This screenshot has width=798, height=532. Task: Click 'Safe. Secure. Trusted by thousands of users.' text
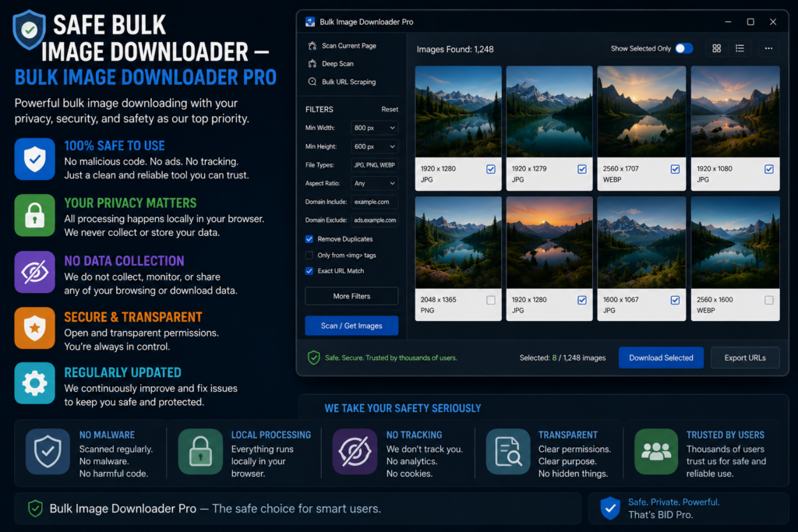point(391,358)
